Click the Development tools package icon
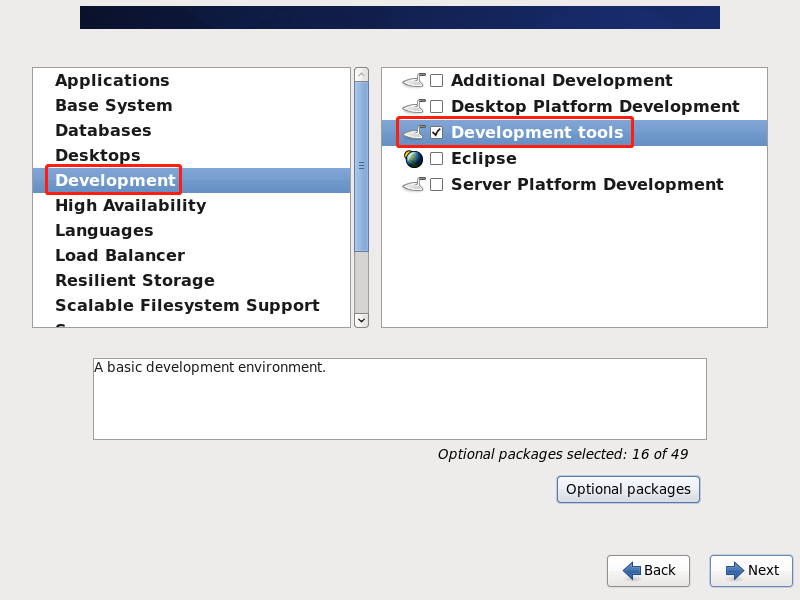This screenshot has width=800, height=600. (x=414, y=132)
